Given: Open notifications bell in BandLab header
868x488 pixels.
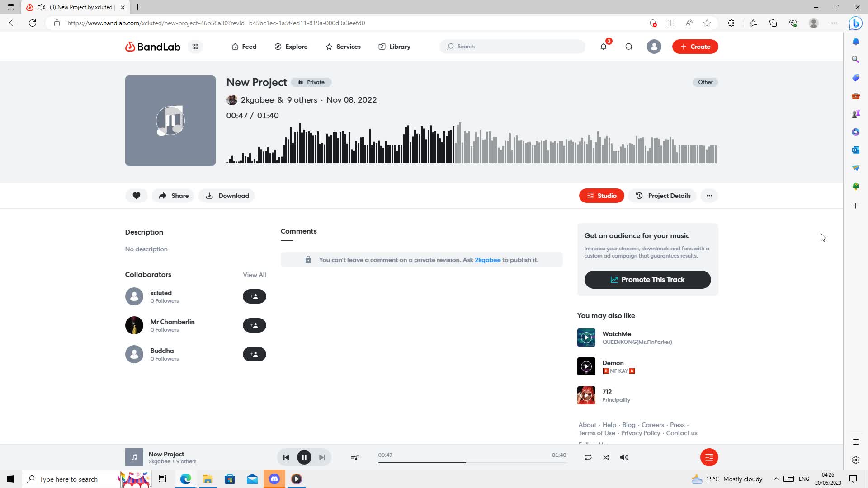Looking at the screenshot, I should click(x=604, y=47).
